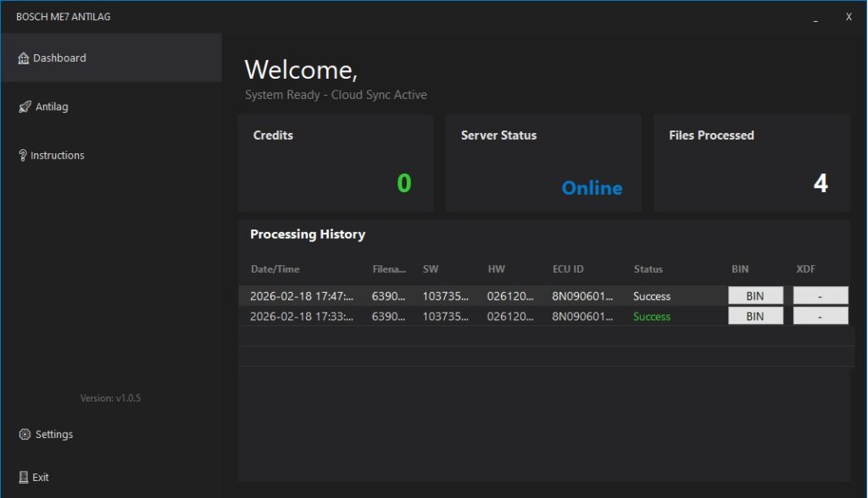Click ECU ID 8N090601 in the 17:47 row
The height and width of the screenshot is (498, 868).
582,296
